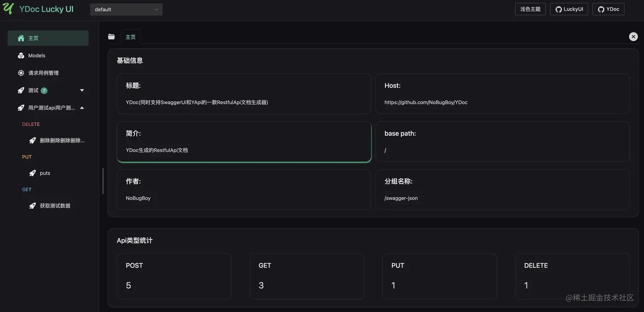Click the POST count card

[x=174, y=277]
